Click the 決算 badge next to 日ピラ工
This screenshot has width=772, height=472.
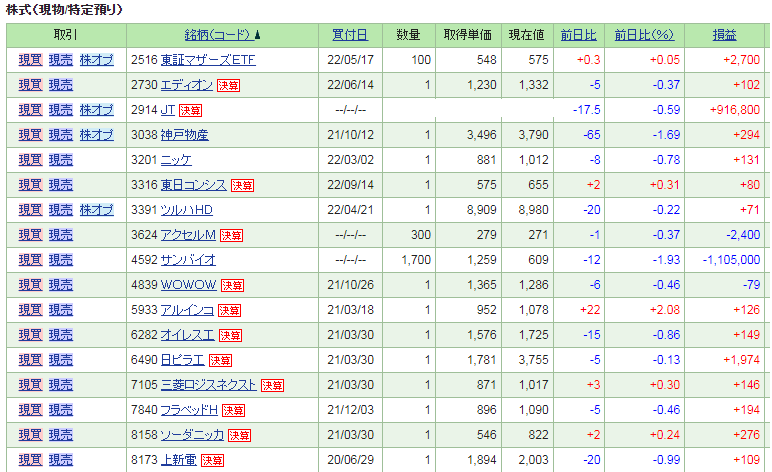(220, 361)
